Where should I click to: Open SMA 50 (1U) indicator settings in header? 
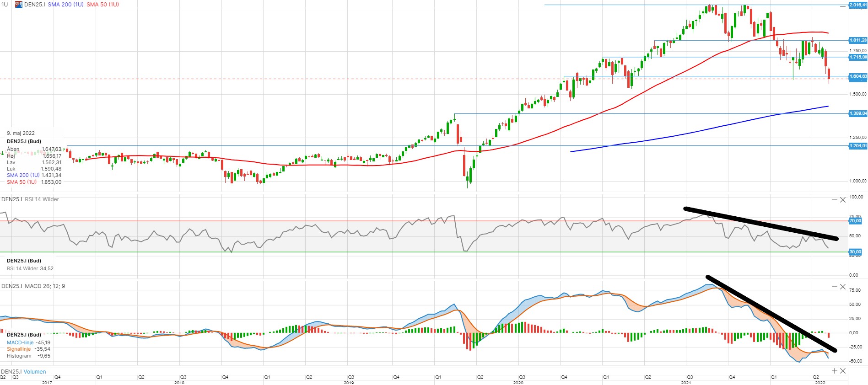point(102,5)
